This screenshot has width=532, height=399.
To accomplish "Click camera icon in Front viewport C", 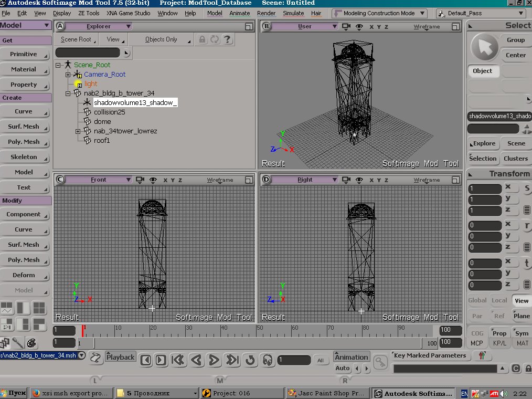I will (140, 180).
